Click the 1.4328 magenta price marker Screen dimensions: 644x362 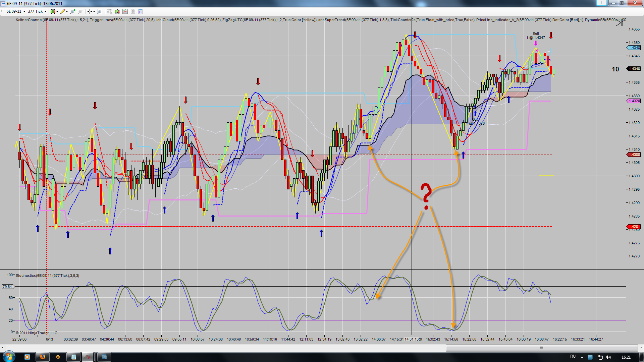634,101
